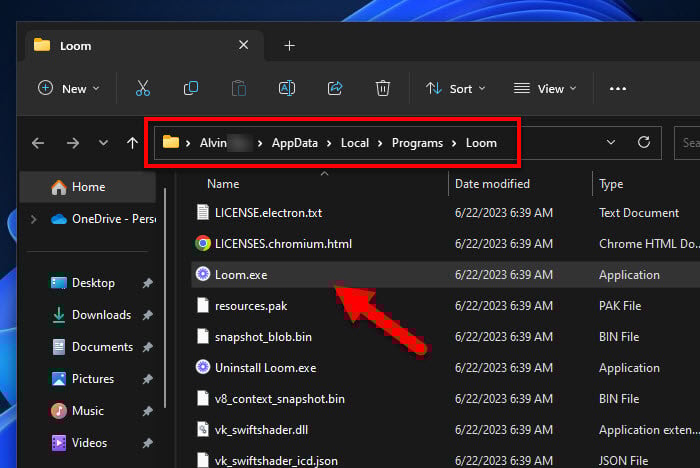Image resolution: width=700 pixels, height=468 pixels.
Task: Select v8_context_snapshot.bin file name
Action: [x=279, y=399]
